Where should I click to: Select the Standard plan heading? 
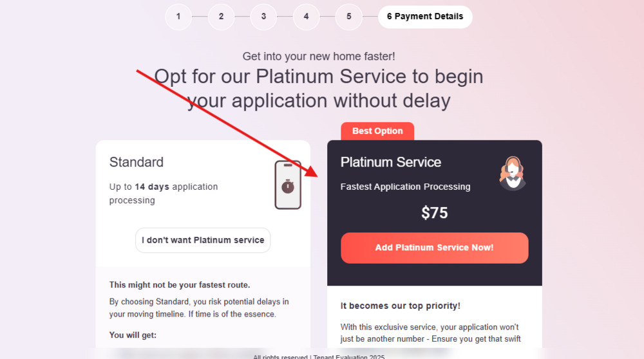tap(137, 162)
